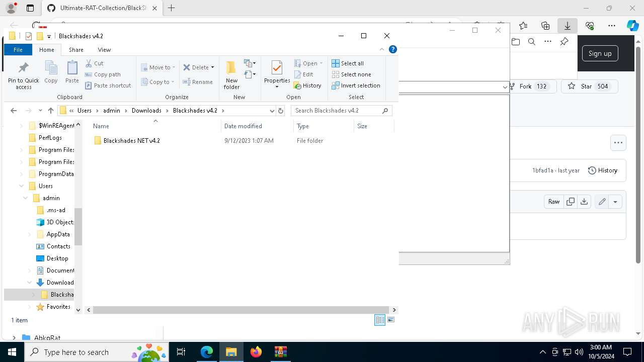Open the New item dropdown icon
Image resolution: width=644 pixels, height=362 pixels.
[250, 63]
